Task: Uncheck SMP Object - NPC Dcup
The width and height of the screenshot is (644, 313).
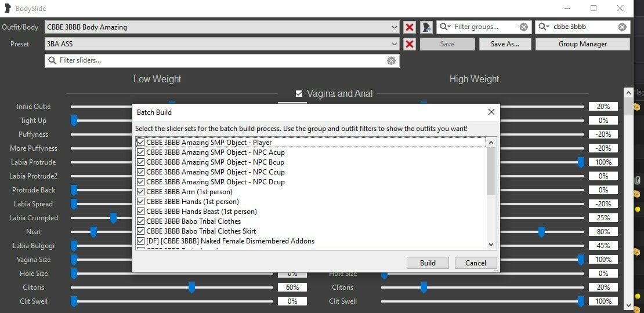Action: click(x=141, y=182)
